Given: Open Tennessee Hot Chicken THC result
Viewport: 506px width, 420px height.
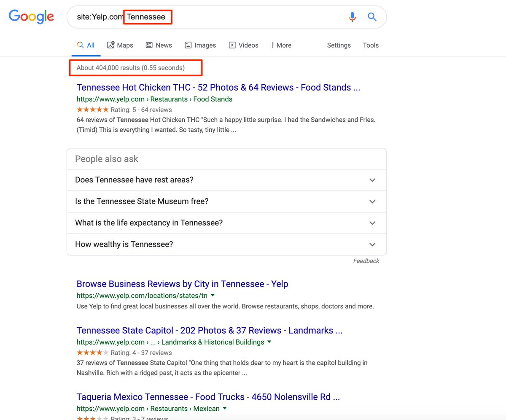Looking at the screenshot, I should [x=218, y=88].
